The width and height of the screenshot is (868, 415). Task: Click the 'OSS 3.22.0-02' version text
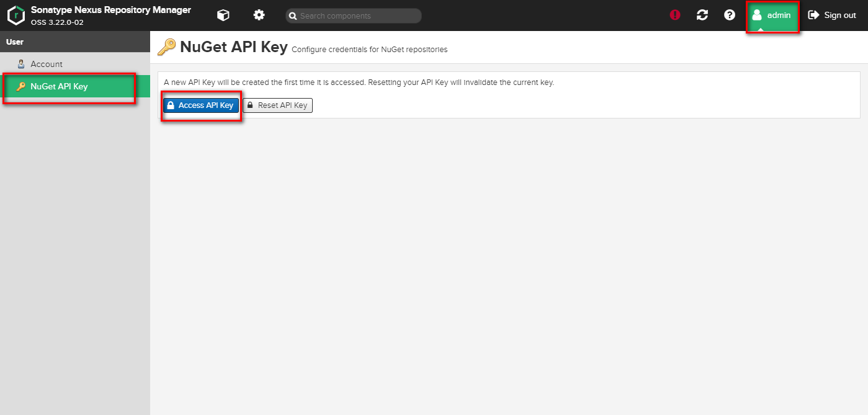coord(57,22)
